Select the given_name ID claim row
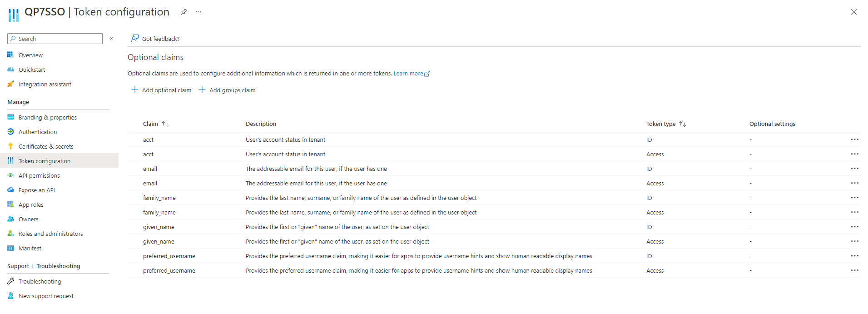The image size is (868, 314). [x=159, y=227]
